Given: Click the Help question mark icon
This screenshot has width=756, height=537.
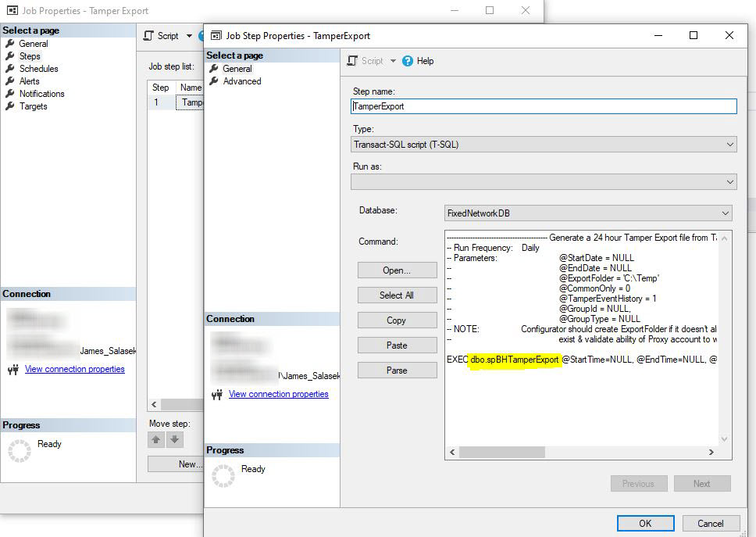Looking at the screenshot, I should (x=408, y=60).
